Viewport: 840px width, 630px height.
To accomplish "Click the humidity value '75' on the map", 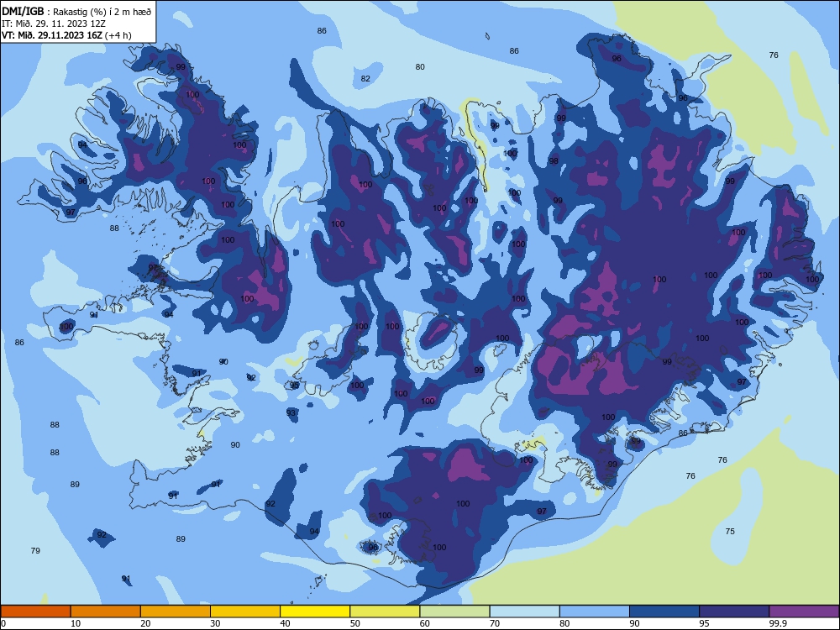I will [730, 532].
